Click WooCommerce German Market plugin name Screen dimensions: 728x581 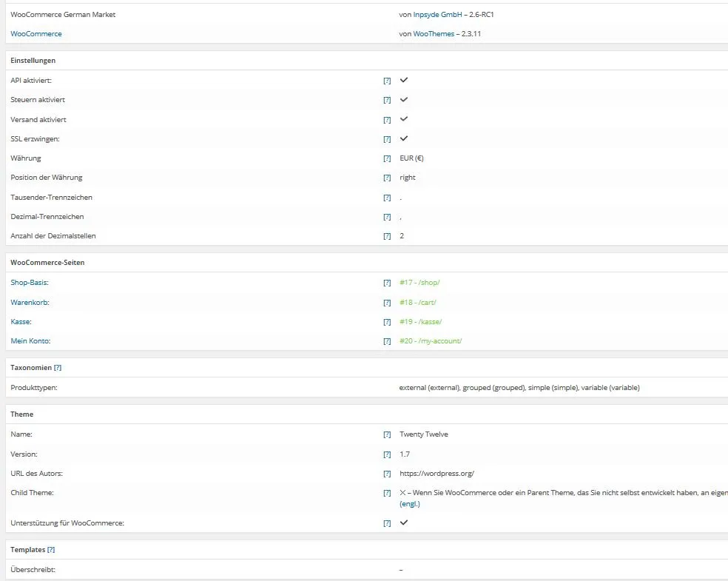63,15
